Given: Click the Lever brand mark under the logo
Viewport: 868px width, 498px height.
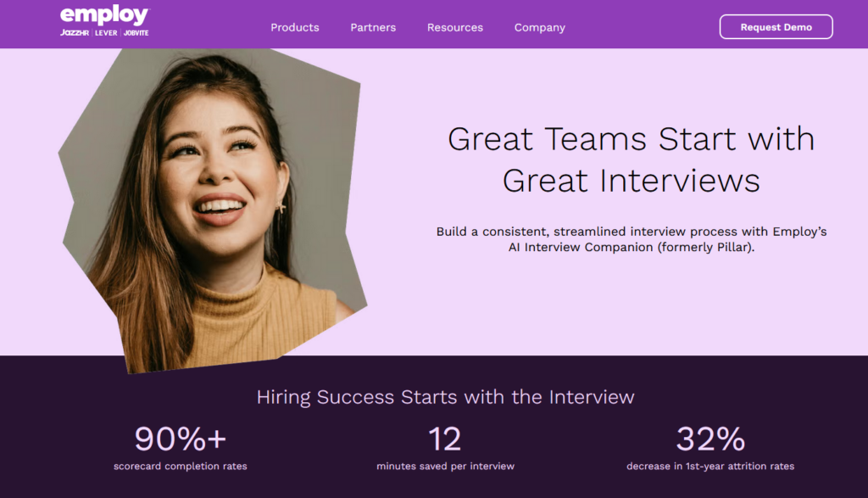Looking at the screenshot, I should point(106,33).
